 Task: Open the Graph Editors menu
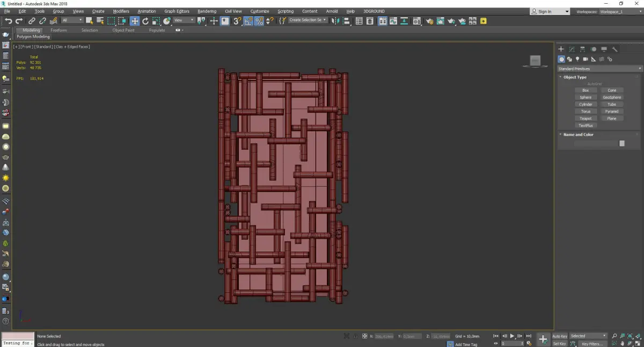(x=177, y=11)
